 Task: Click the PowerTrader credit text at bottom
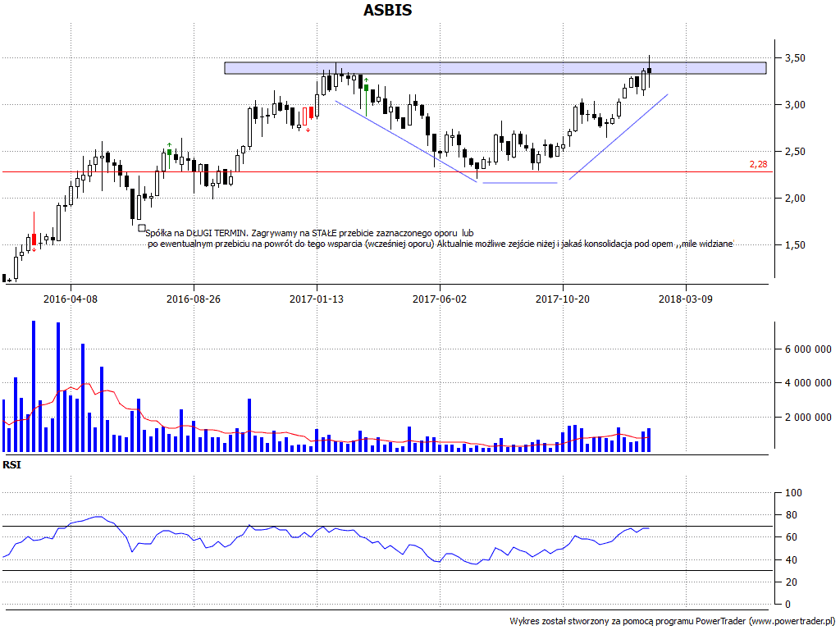(672, 622)
